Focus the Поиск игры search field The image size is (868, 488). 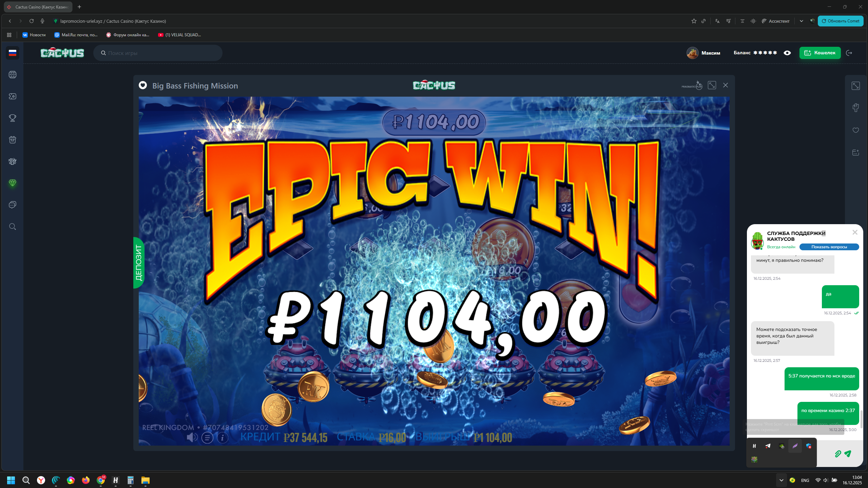tap(158, 53)
